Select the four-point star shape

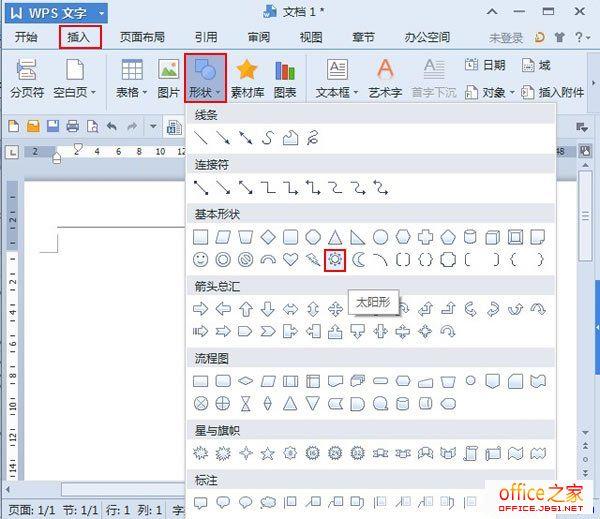(246, 454)
